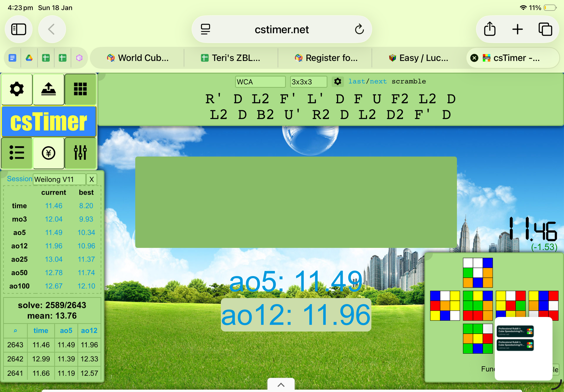Open the Google Docs pinned tab

pos(12,58)
